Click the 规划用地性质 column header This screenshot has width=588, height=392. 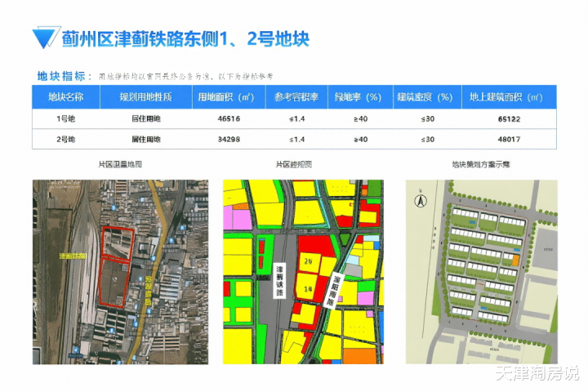coord(146,97)
